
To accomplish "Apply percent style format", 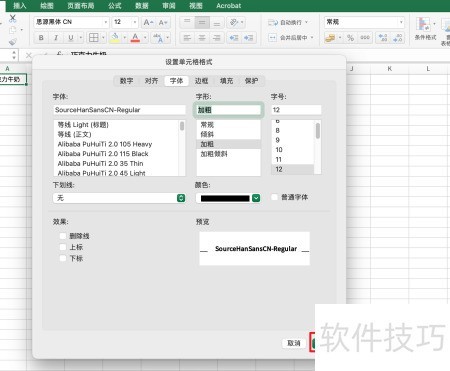I will (x=350, y=38).
